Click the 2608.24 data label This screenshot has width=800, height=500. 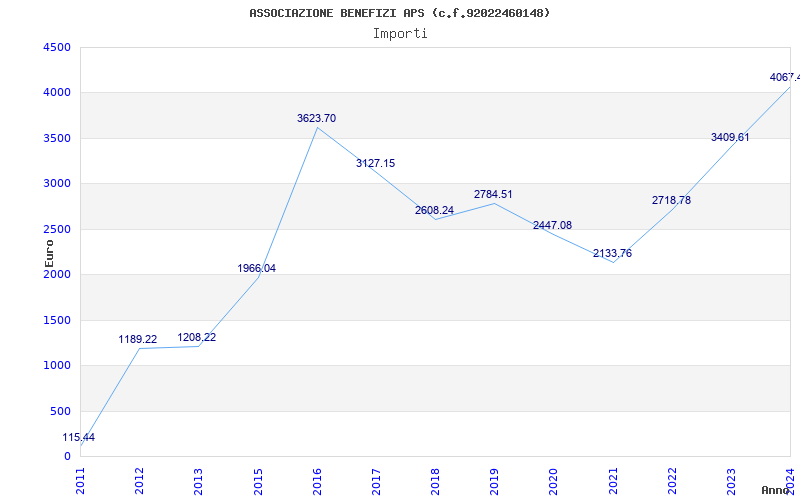coord(434,210)
